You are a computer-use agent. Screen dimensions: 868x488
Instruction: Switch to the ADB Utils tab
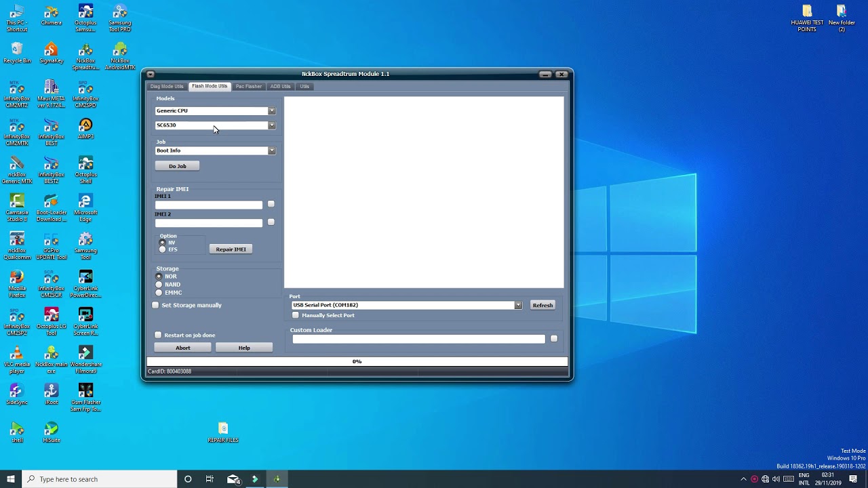(x=281, y=86)
